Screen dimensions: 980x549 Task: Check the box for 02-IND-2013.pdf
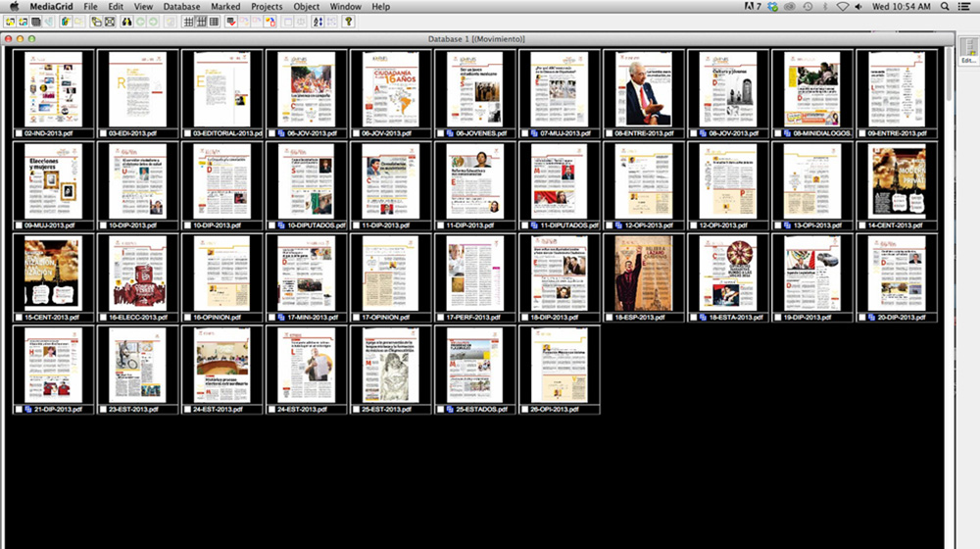[19, 133]
